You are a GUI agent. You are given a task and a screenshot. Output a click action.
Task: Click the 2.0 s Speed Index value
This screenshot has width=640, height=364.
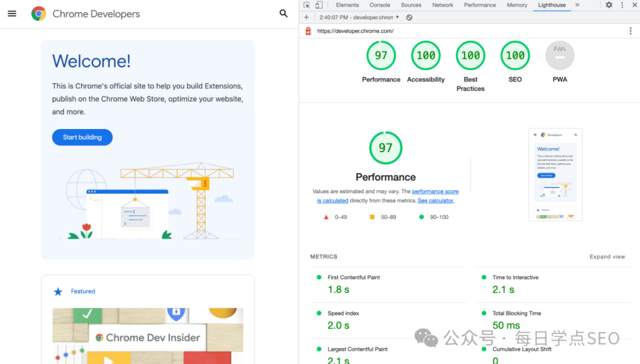pos(338,326)
